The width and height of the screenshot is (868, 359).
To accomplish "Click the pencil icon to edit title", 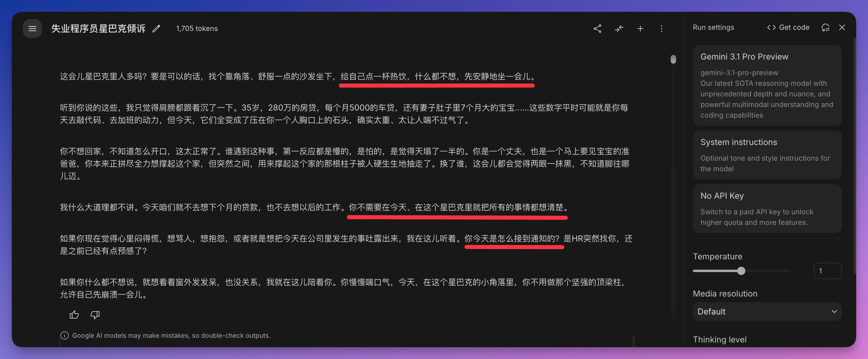I will (156, 29).
